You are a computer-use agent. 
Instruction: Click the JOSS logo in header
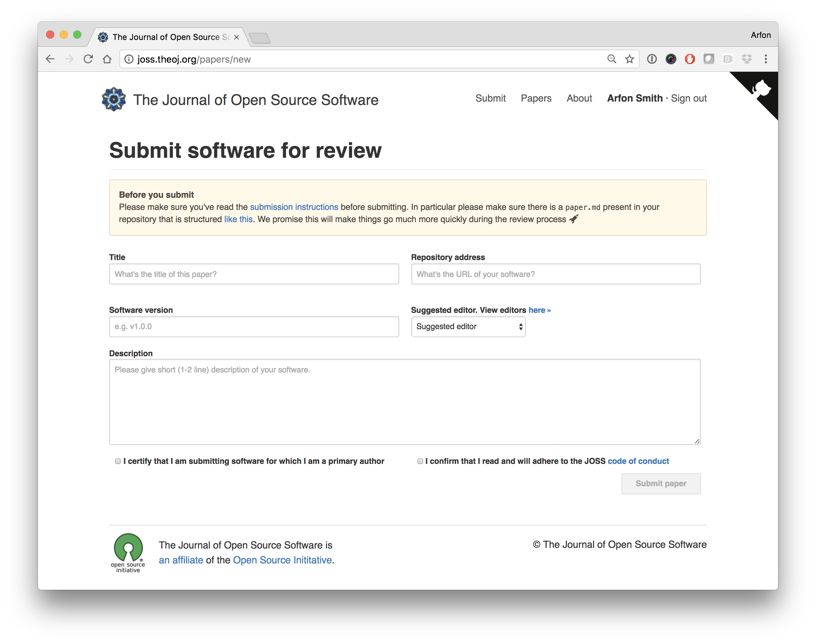(114, 100)
